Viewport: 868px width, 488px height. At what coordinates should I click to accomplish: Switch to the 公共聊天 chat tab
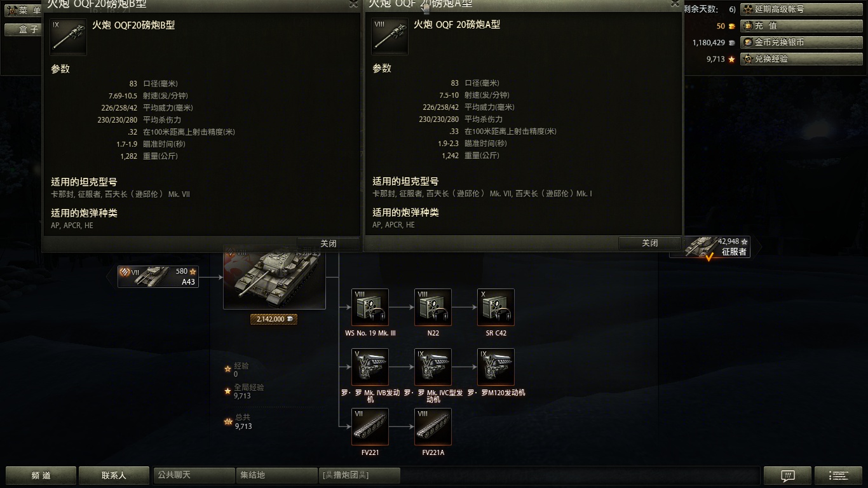(x=194, y=475)
